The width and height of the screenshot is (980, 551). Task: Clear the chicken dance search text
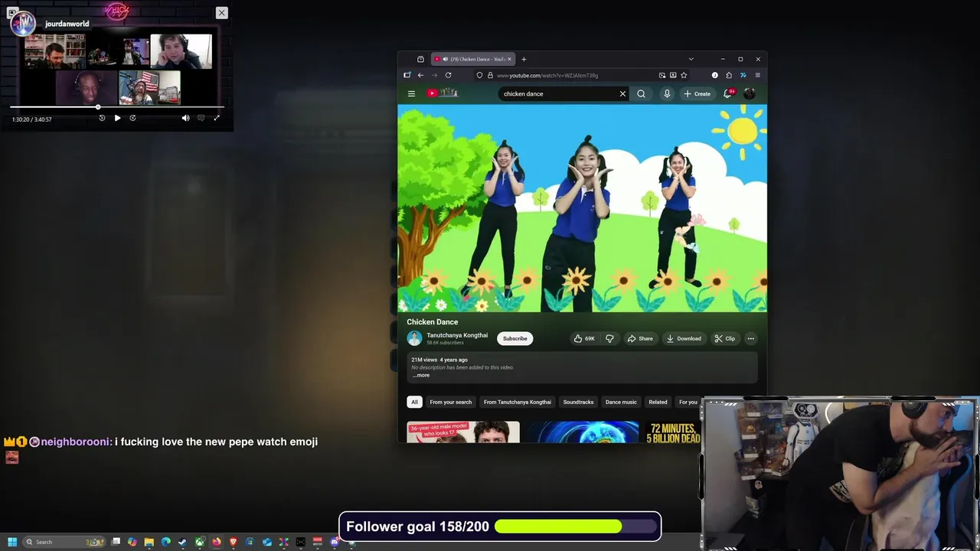tap(622, 93)
